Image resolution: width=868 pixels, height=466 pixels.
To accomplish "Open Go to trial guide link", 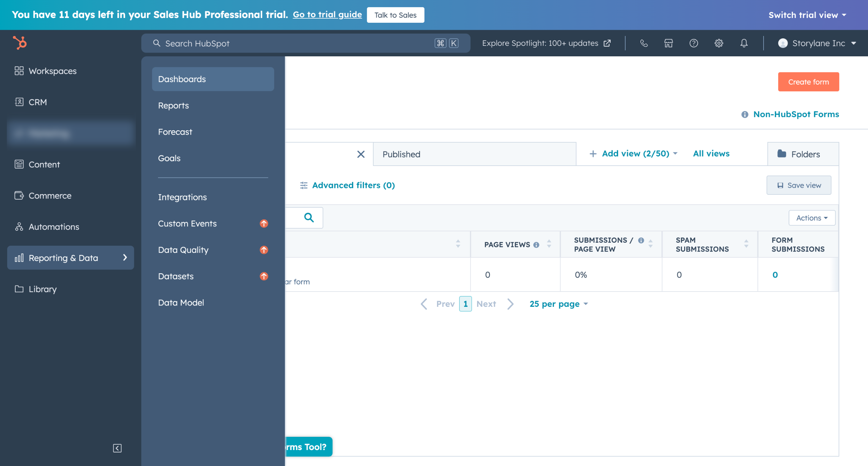I will pos(327,15).
